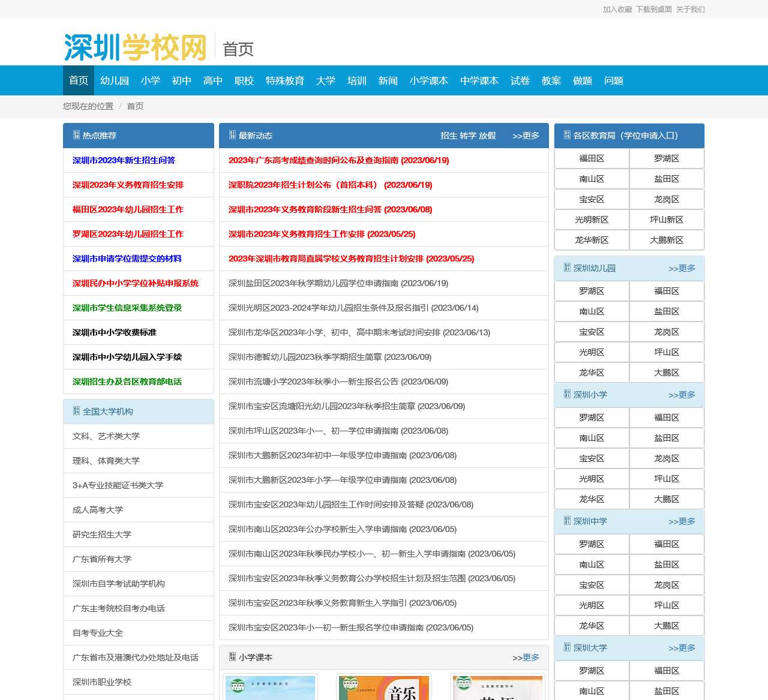The height and width of the screenshot is (700, 768).
Task: Click the icon next to 最新动态
Action: point(232,135)
